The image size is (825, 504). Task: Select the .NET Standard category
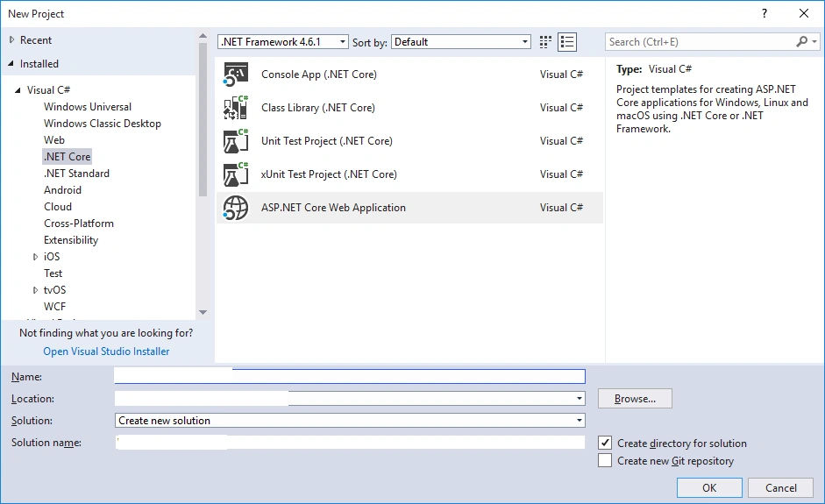click(77, 173)
